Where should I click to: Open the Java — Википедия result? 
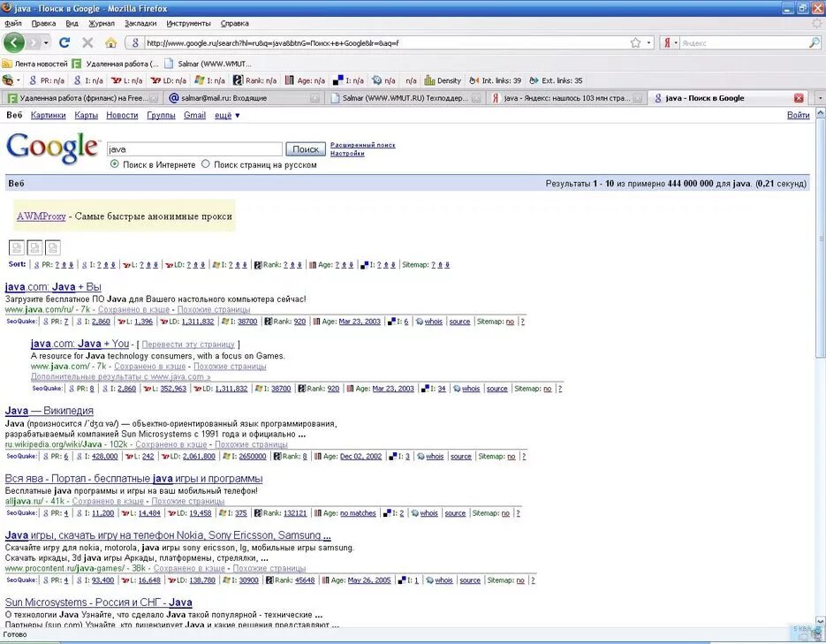click(x=49, y=411)
